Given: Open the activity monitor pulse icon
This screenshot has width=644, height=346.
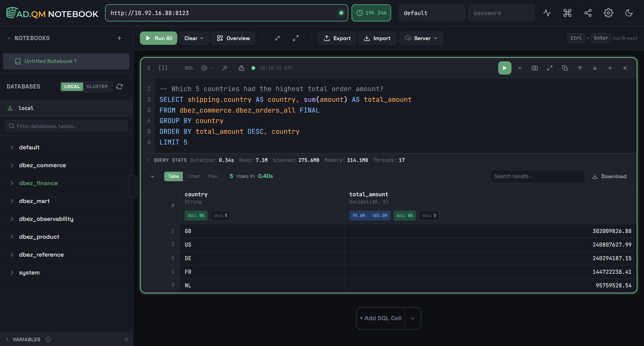Looking at the screenshot, I should pos(547,13).
